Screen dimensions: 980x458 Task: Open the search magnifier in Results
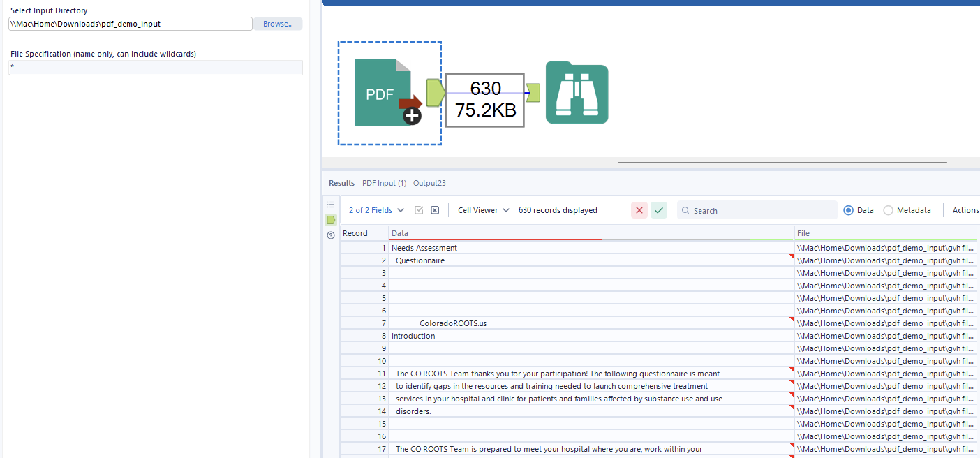coord(685,210)
